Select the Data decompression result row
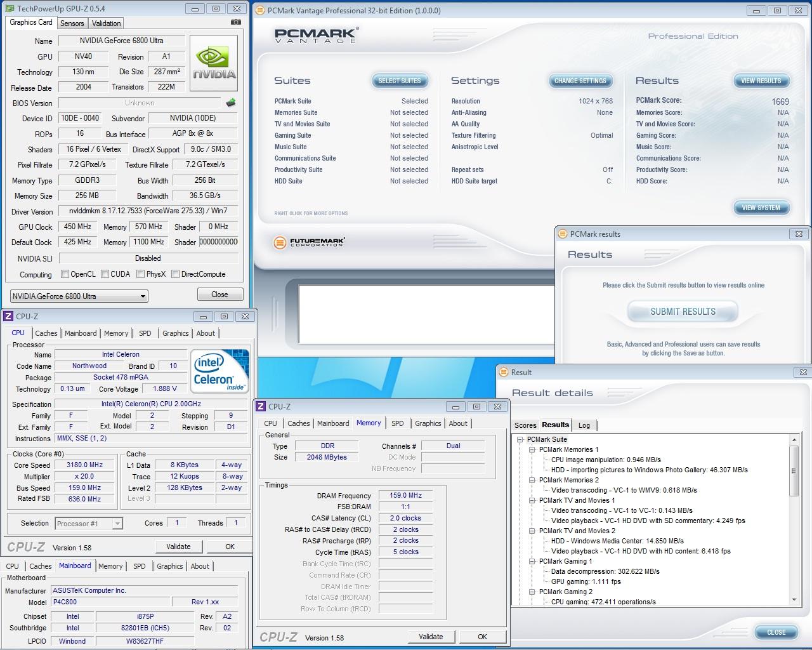This screenshot has width=812, height=650. [605, 571]
